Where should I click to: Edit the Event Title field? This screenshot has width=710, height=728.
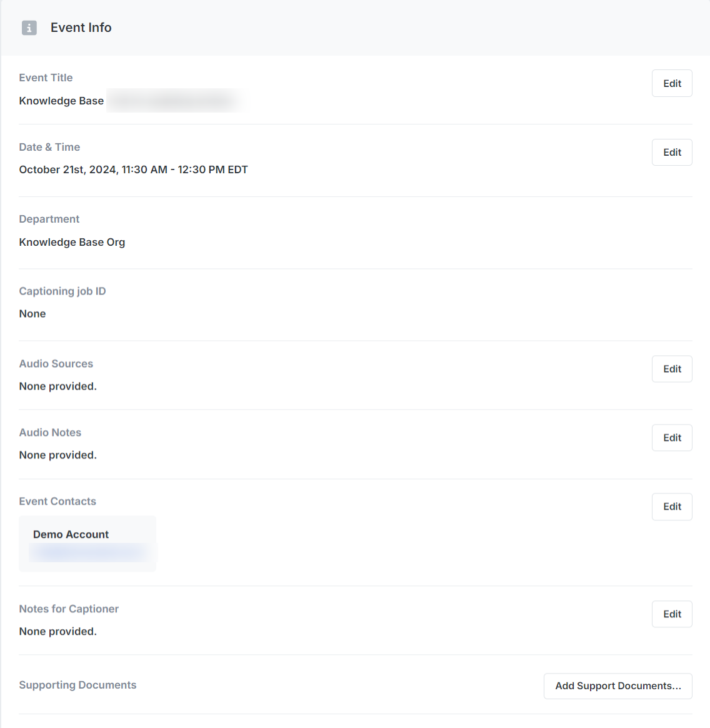click(672, 83)
